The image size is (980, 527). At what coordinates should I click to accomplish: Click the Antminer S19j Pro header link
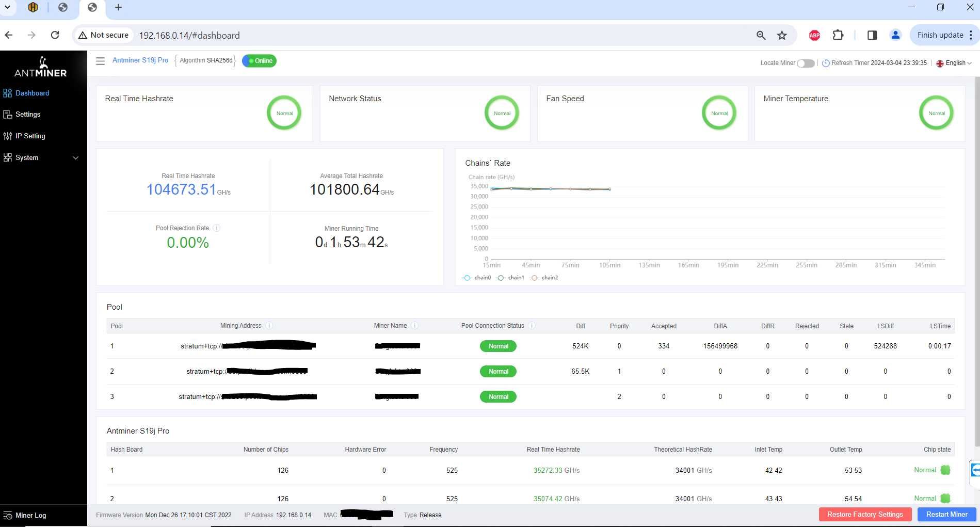coord(140,60)
